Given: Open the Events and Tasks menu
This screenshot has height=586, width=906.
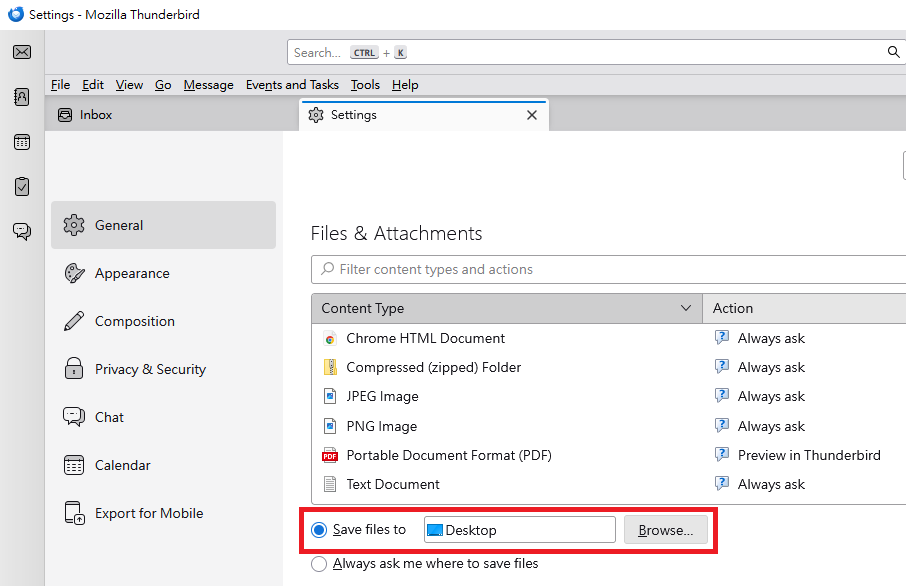Looking at the screenshot, I should click(292, 85).
